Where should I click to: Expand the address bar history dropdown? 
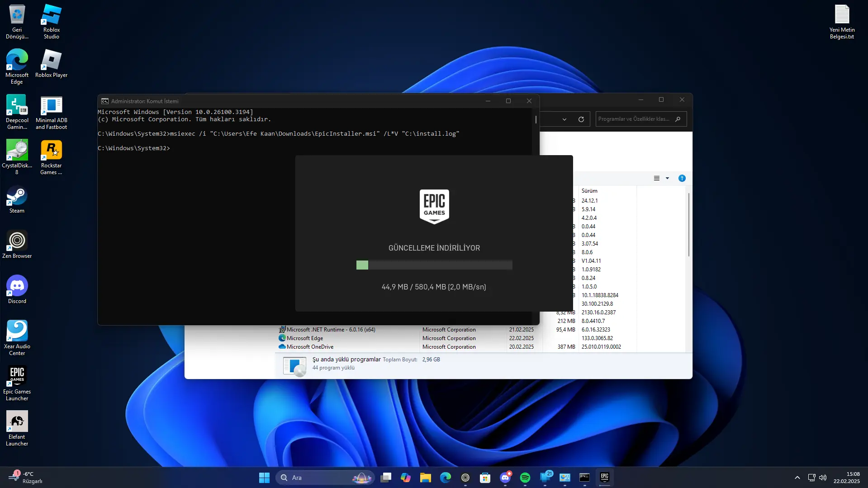[564, 119]
